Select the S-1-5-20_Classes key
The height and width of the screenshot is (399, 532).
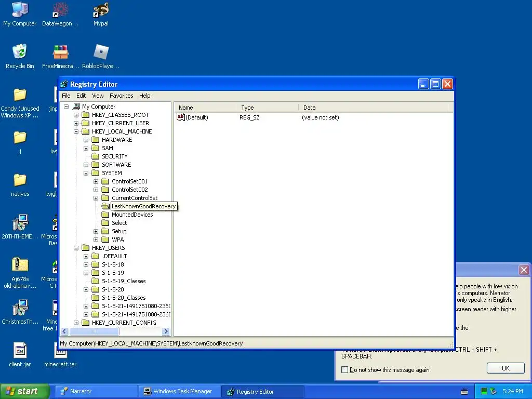tap(124, 298)
